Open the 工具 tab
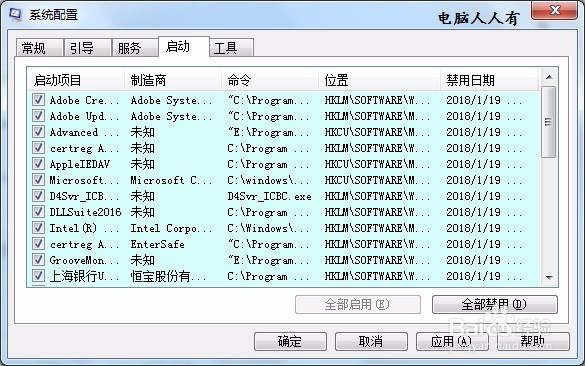The height and width of the screenshot is (366, 585). point(232,48)
